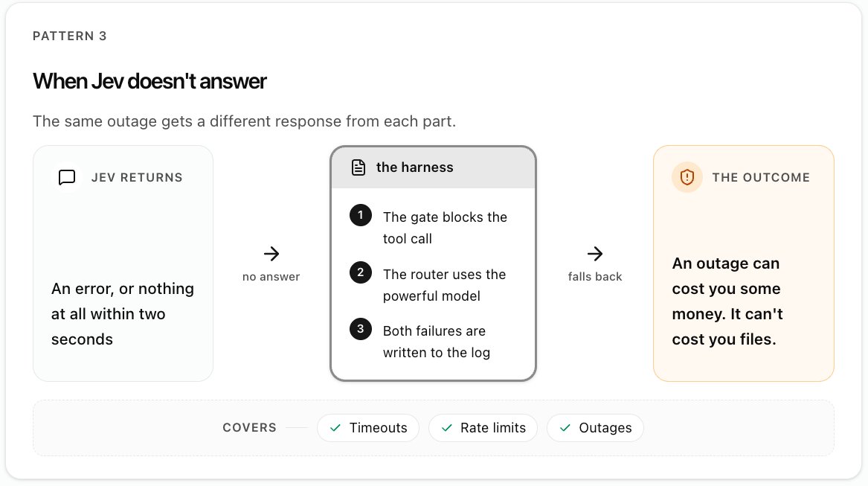Click the speech bubble icon beside JEV RETURNS
This screenshot has width=868, height=486.
(x=67, y=177)
